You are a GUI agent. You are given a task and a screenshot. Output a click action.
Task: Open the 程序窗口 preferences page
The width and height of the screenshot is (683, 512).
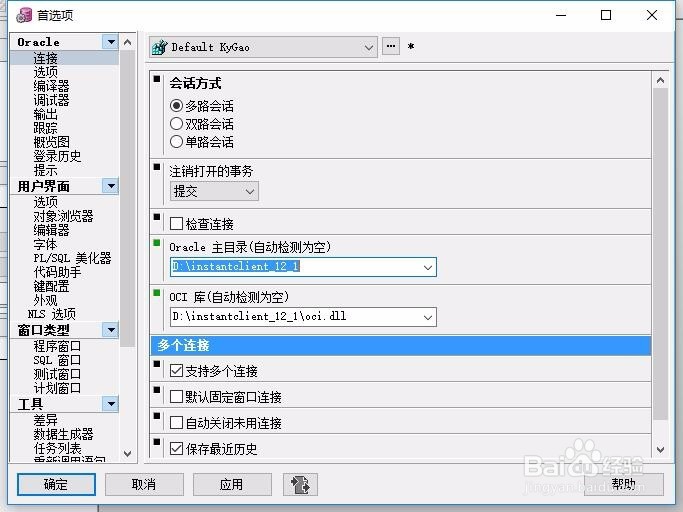tap(57, 346)
